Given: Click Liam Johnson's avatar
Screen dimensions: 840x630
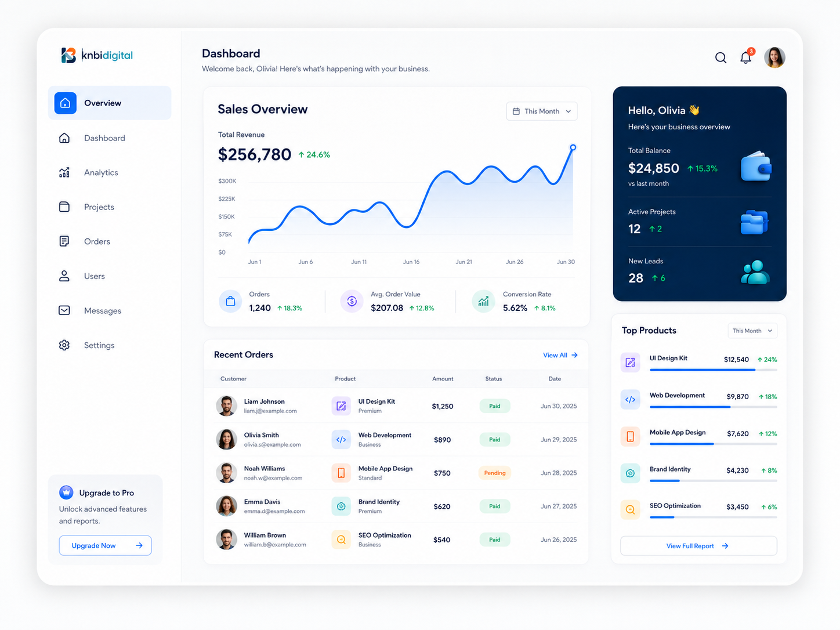Looking at the screenshot, I should (226, 406).
